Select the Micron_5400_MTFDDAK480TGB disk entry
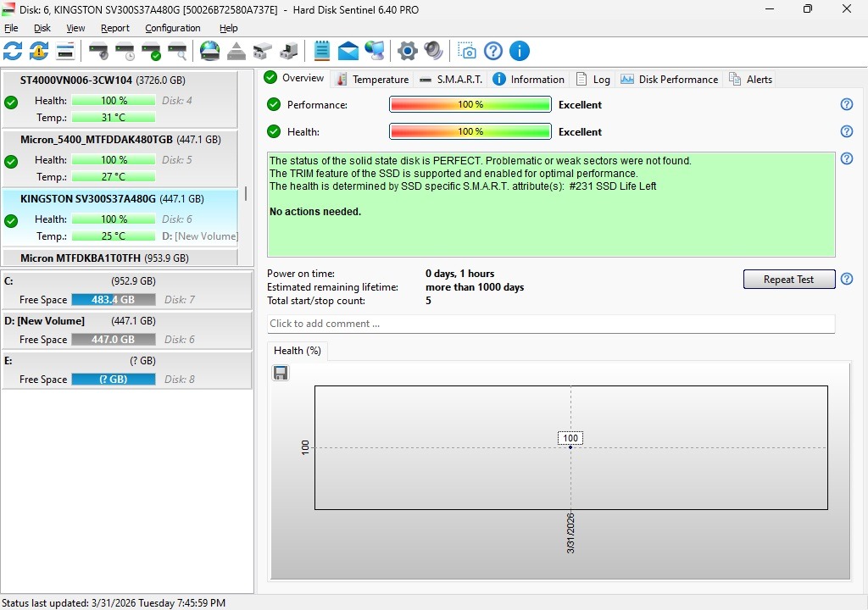The image size is (868, 610). (x=120, y=158)
